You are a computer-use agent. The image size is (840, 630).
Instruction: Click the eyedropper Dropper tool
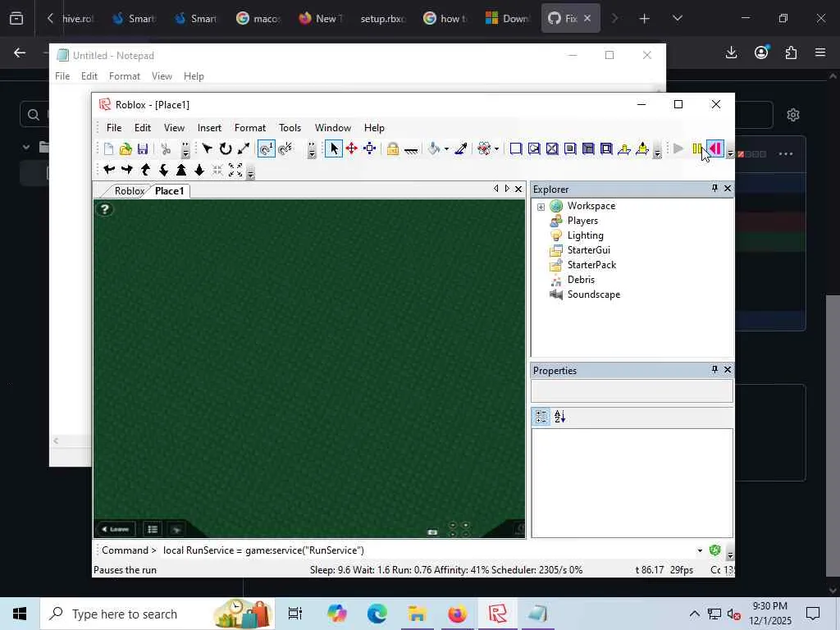461,148
